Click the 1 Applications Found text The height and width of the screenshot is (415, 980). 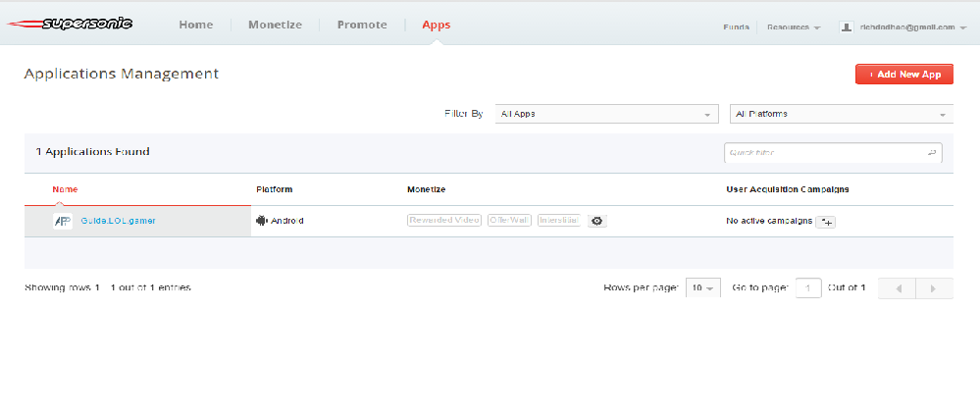92,151
